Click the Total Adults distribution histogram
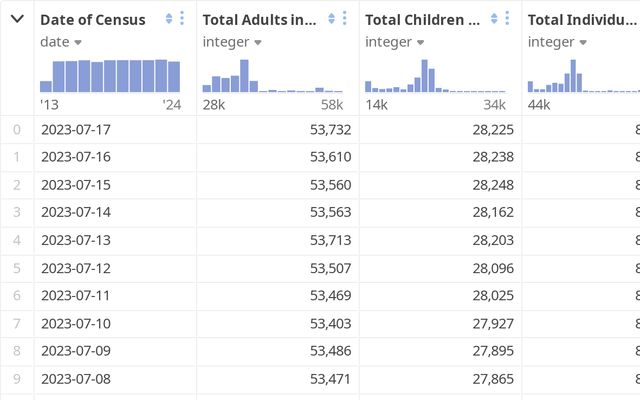 [x=272, y=76]
